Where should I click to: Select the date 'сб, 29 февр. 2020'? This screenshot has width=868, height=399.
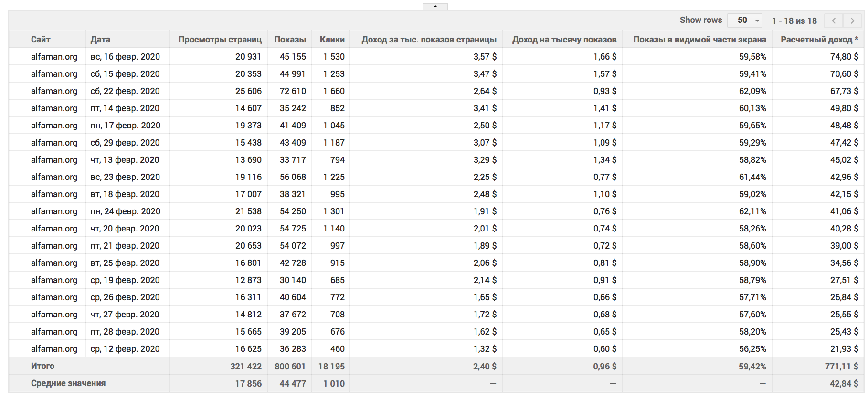pos(125,143)
